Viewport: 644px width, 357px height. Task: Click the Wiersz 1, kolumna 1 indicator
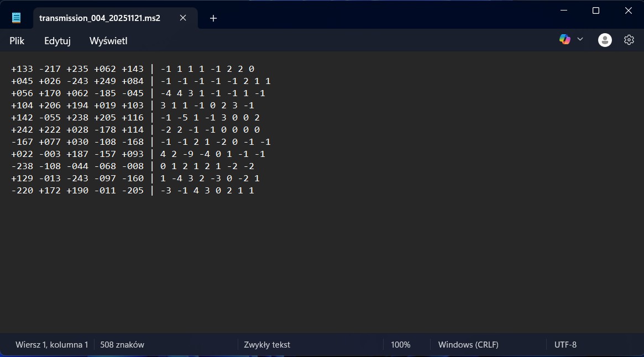point(52,345)
